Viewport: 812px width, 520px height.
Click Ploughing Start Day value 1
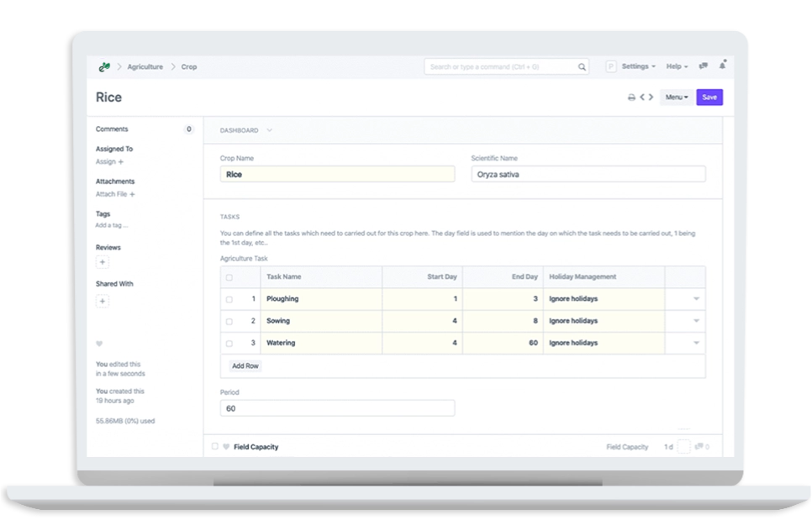pos(423,299)
